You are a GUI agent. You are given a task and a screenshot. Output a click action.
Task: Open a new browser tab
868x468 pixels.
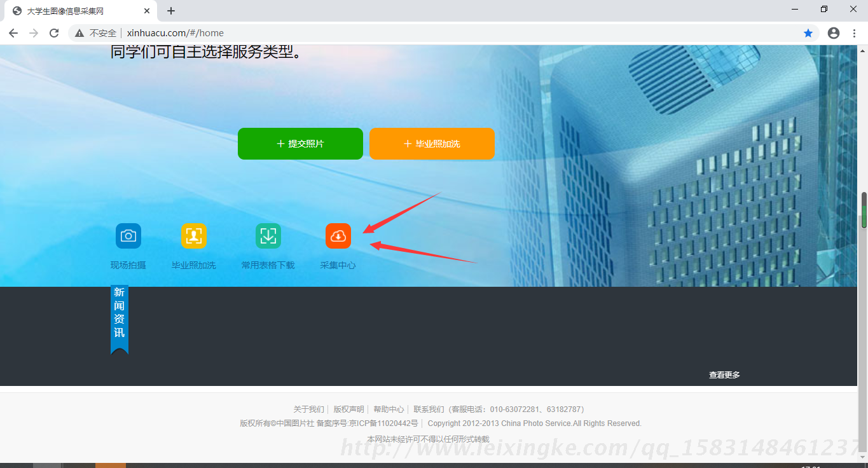coord(171,11)
